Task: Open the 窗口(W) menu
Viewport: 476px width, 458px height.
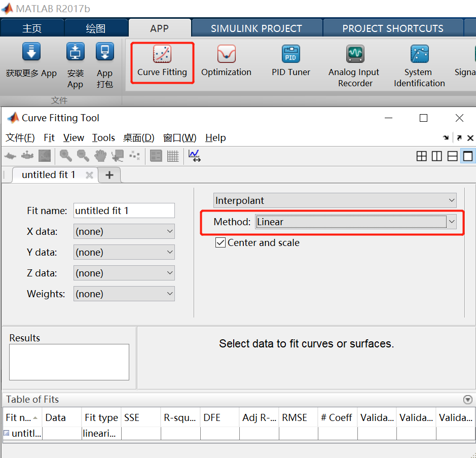Action: [x=180, y=138]
